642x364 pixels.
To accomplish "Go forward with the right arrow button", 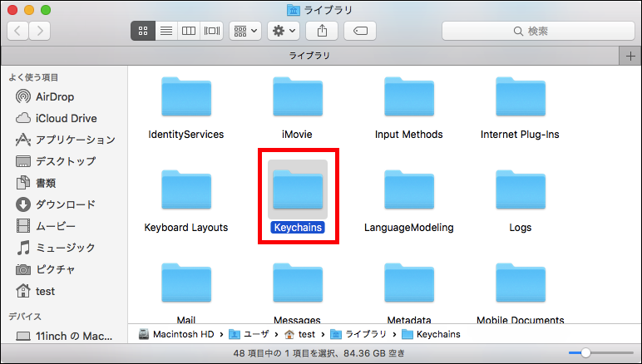I will (40, 31).
